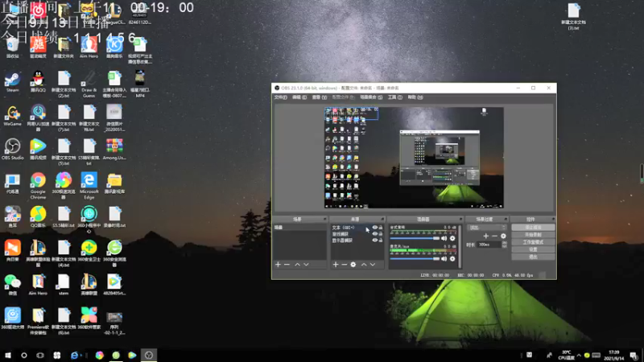Click the 退出 exit button in OBS
Viewport: 644px width, 362px height.
[533, 257]
